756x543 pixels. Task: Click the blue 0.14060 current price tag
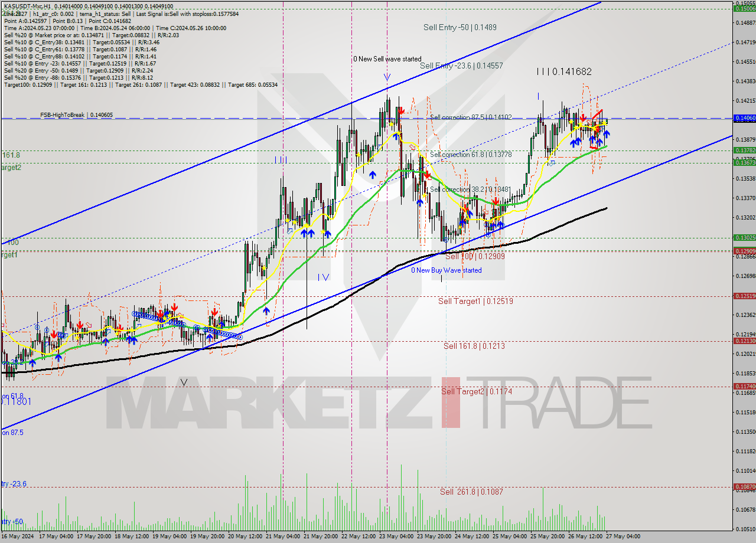(744, 118)
